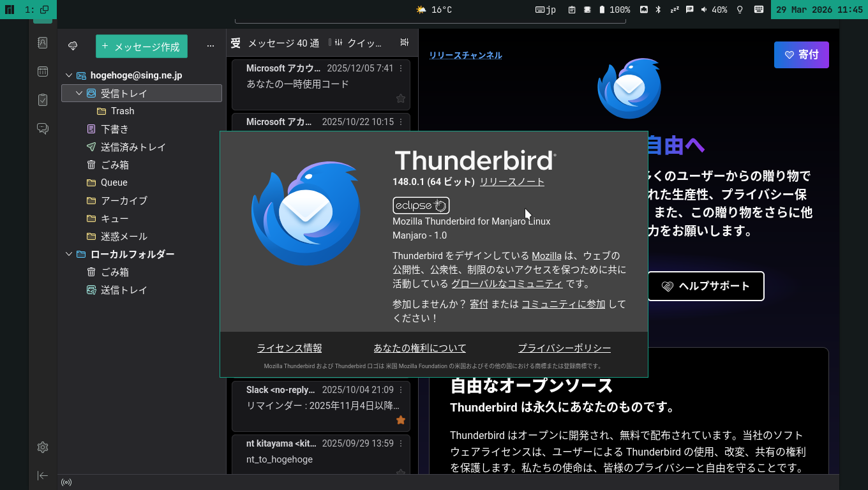This screenshot has height=490, width=868.
Task: Open Thunderbird Settings via the gear icon
Action: (x=42, y=447)
